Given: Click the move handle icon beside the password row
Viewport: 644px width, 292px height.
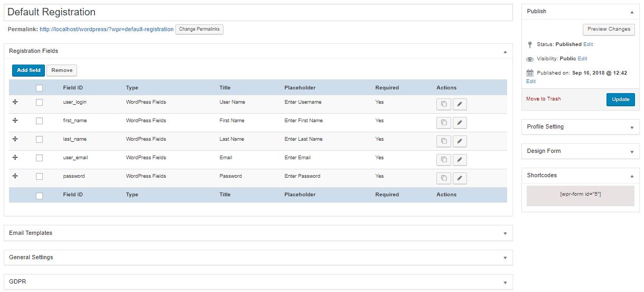Looking at the screenshot, I should point(15,176).
